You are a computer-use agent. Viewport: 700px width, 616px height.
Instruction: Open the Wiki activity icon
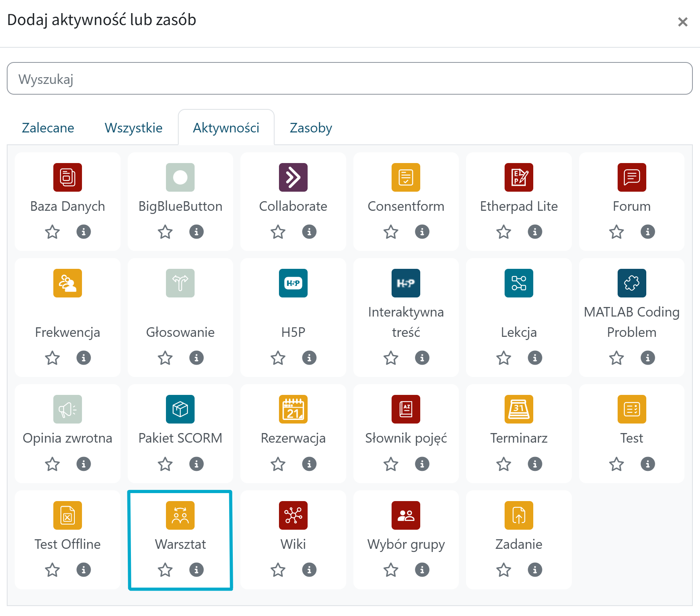click(293, 515)
